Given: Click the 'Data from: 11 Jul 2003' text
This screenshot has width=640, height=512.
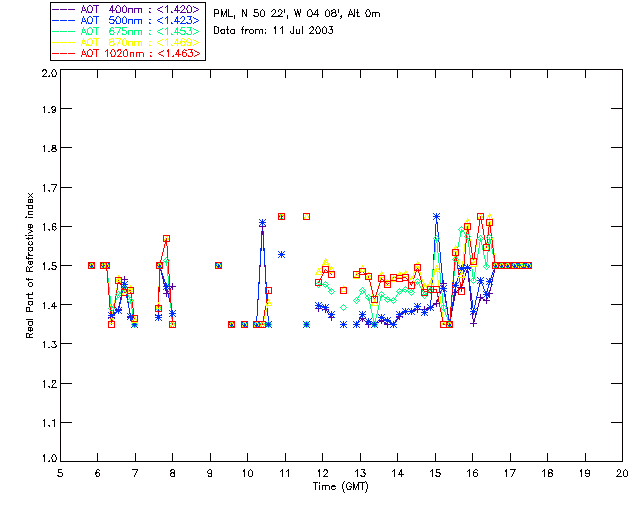Looking at the screenshot, I should click(273, 31).
